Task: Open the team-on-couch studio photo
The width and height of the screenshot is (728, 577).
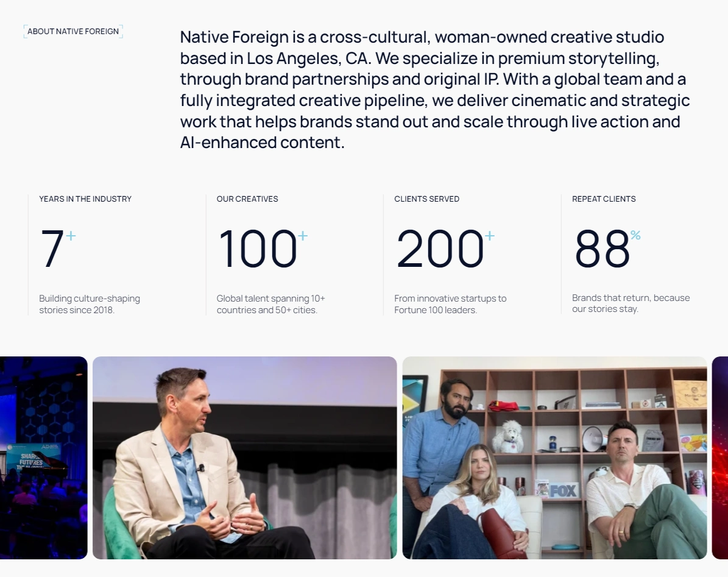Action: [554, 458]
